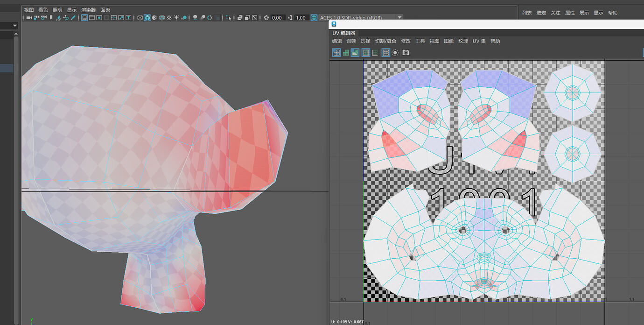Click the UV snapshot camera icon

coord(406,53)
